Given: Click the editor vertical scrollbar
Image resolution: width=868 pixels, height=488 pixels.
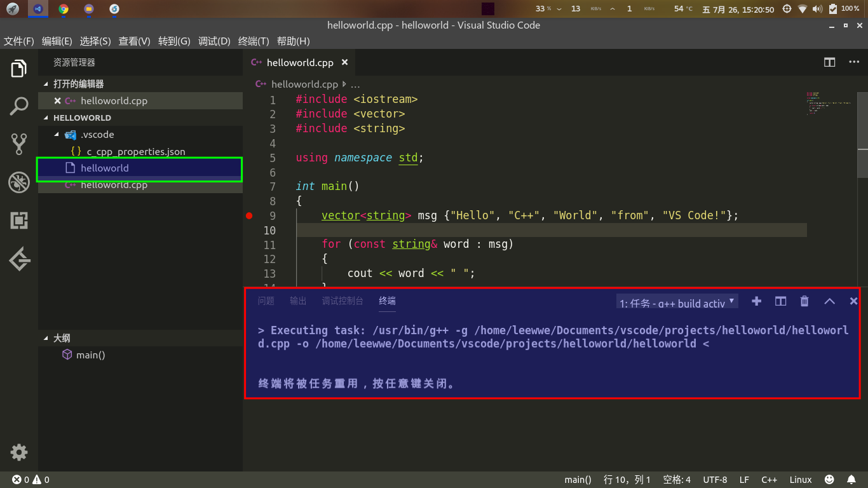Looking at the screenshot, I should (863, 133).
